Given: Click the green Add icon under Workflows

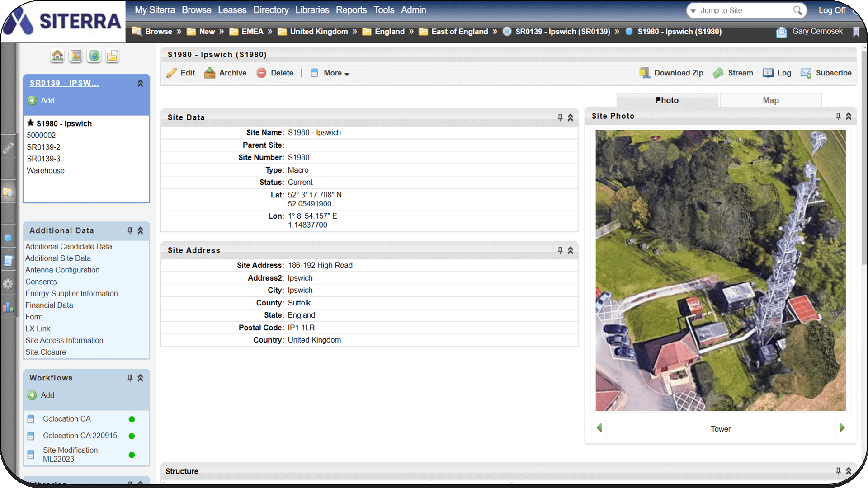Looking at the screenshot, I should point(32,395).
